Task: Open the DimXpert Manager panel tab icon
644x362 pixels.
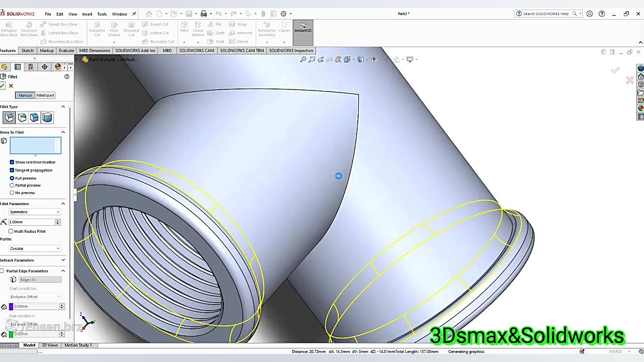Action: [x=44, y=67]
